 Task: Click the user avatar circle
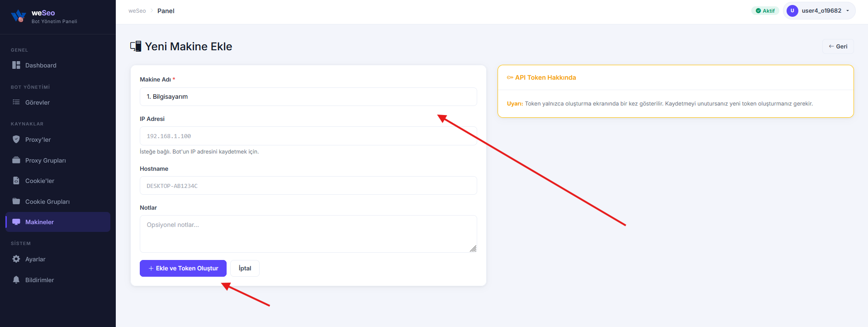point(792,11)
